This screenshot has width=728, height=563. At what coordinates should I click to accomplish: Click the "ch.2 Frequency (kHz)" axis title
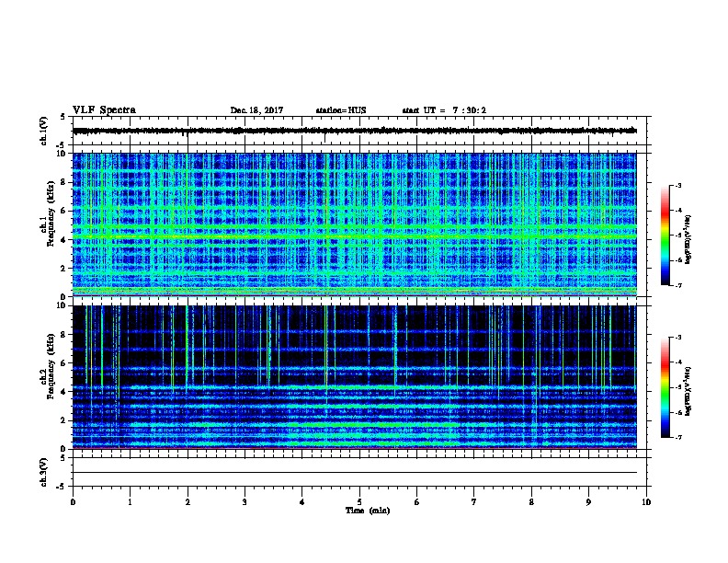click(48, 365)
